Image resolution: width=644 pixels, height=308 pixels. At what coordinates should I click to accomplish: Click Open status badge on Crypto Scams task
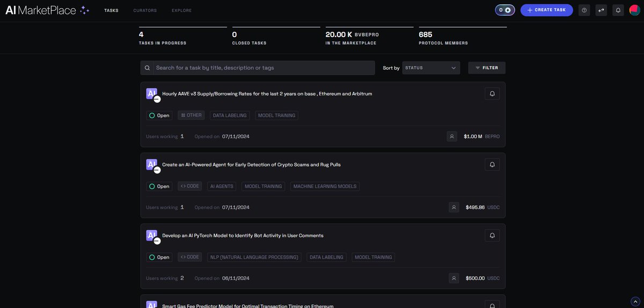coord(159,186)
